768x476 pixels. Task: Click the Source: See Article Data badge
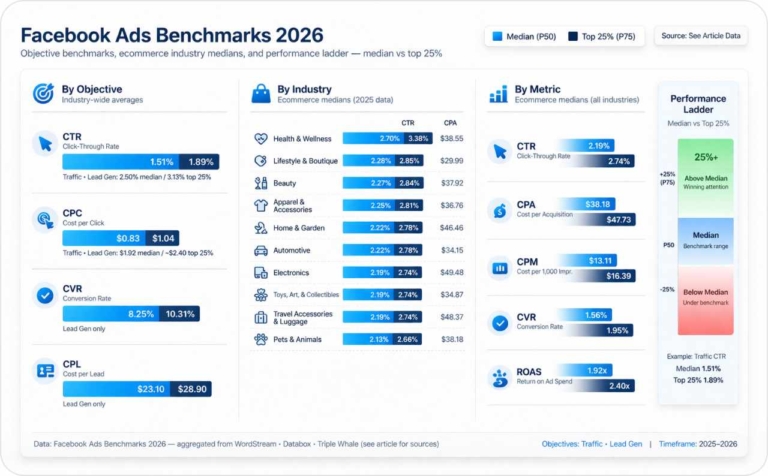pyautogui.click(x=701, y=36)
